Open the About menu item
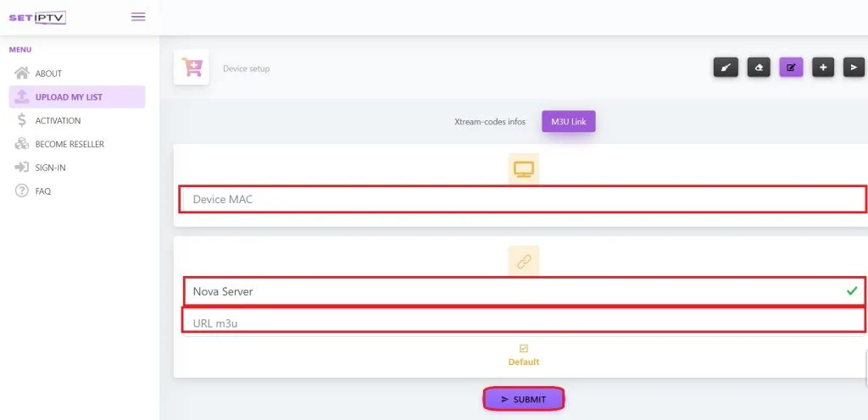 (x=48, y=74)
